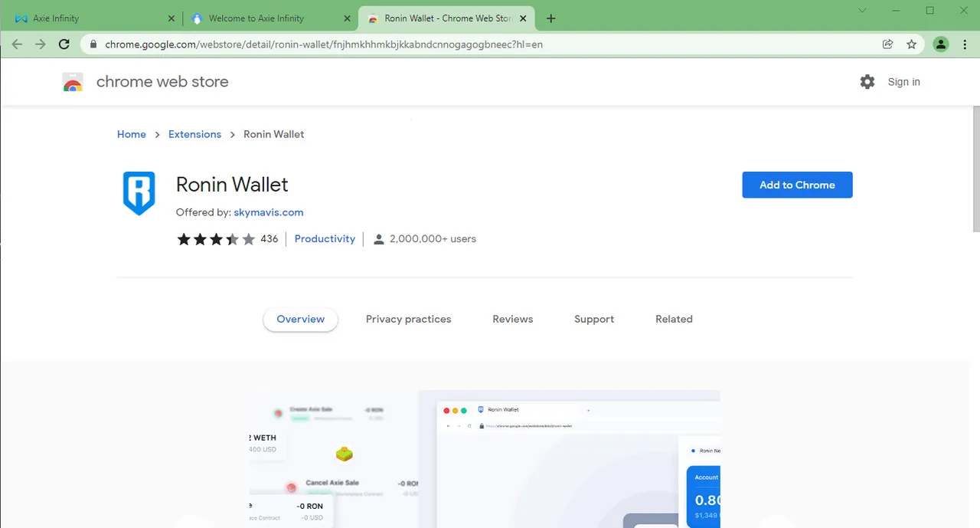Screen dimensions: 980x528
Task: Click the Add to Chrome button
Action: tap(797, 185)
